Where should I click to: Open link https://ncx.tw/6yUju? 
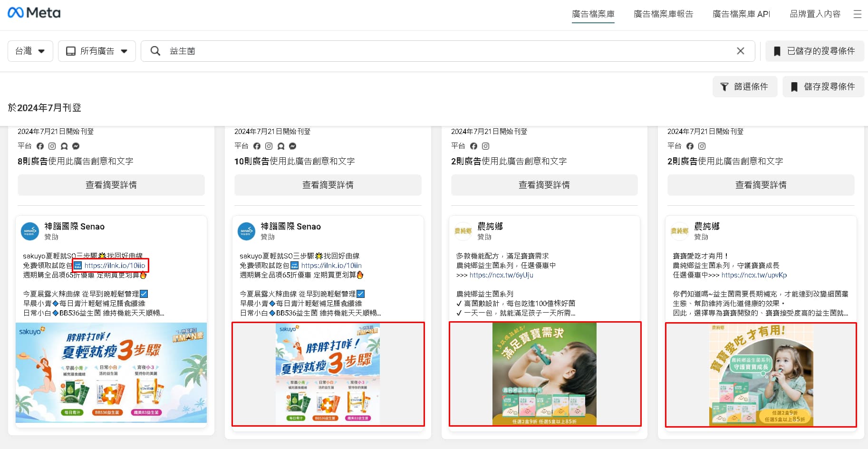pos(502,275)
